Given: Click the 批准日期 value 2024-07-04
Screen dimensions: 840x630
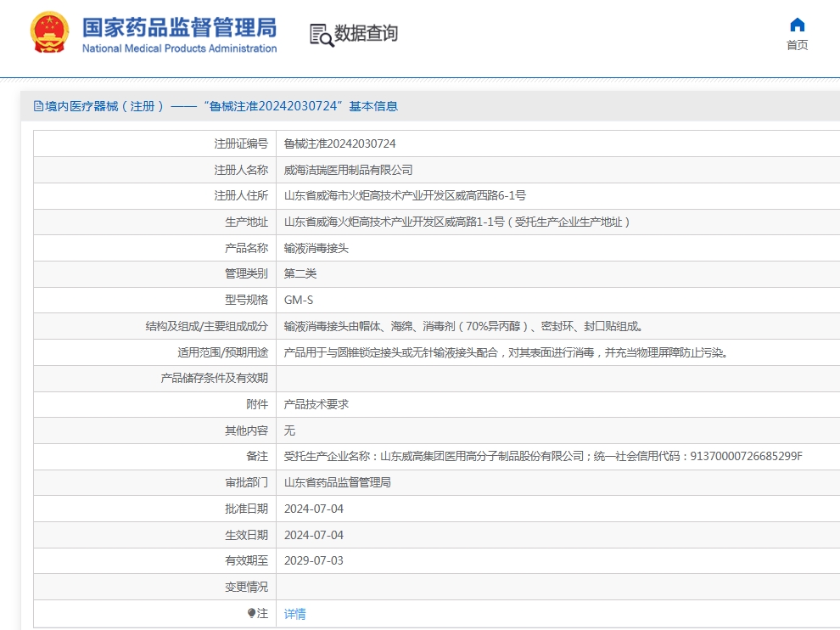Looking at the screenshot, I should (313, 509).
